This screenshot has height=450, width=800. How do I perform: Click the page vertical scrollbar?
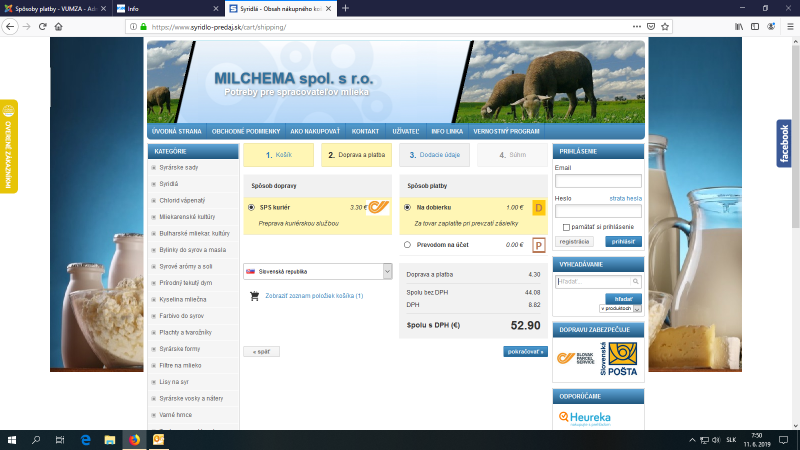tap(795, 138)
